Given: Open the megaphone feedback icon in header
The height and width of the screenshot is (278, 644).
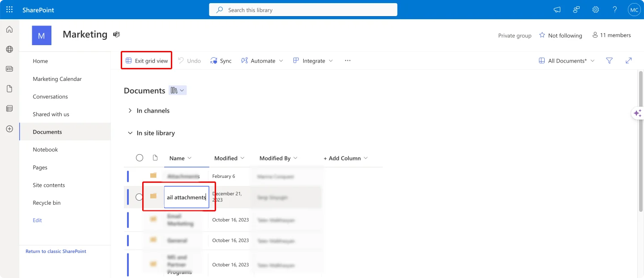Looking at the screenshot, I should [557, 9].
